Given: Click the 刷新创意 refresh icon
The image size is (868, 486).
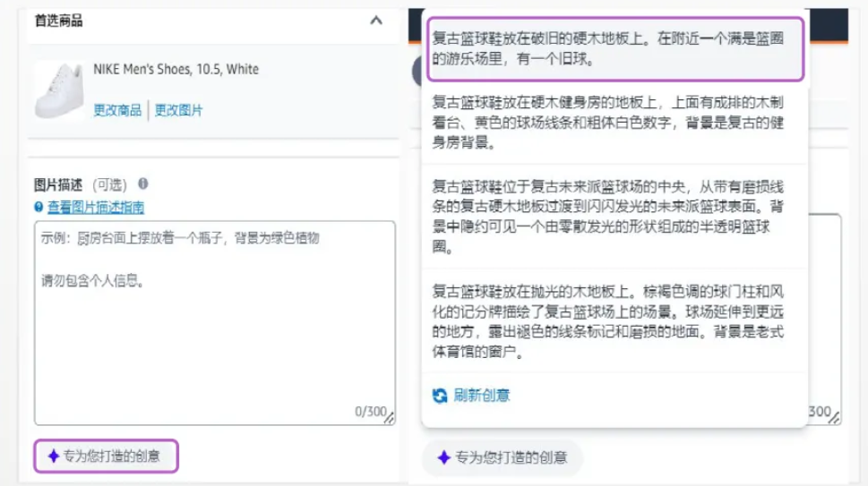Looking at the screenshot, I should tap(440, 396).
